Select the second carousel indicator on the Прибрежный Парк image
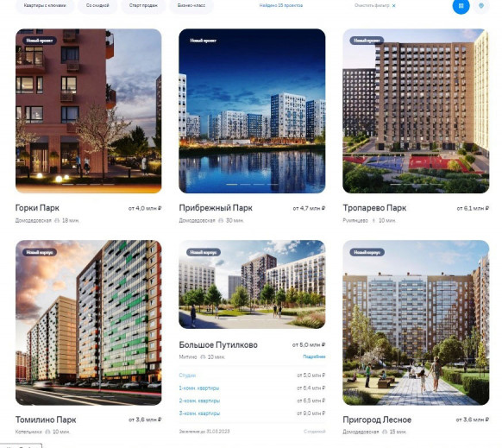 coord(245,185)
